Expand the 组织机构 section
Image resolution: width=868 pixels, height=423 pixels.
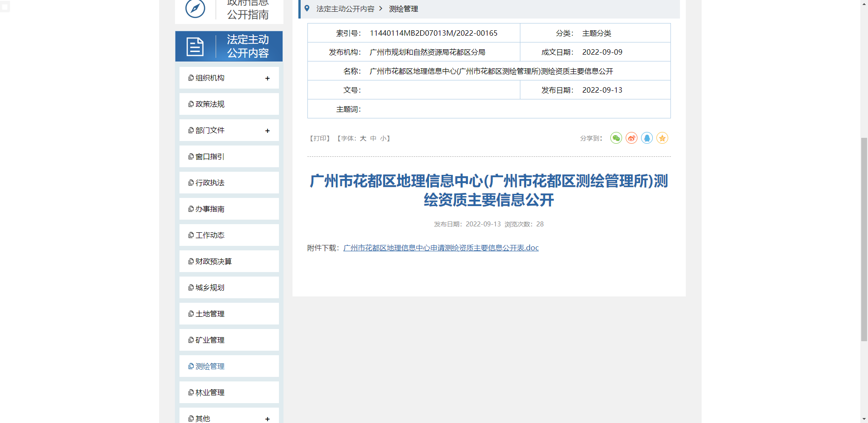pos(267,78)
